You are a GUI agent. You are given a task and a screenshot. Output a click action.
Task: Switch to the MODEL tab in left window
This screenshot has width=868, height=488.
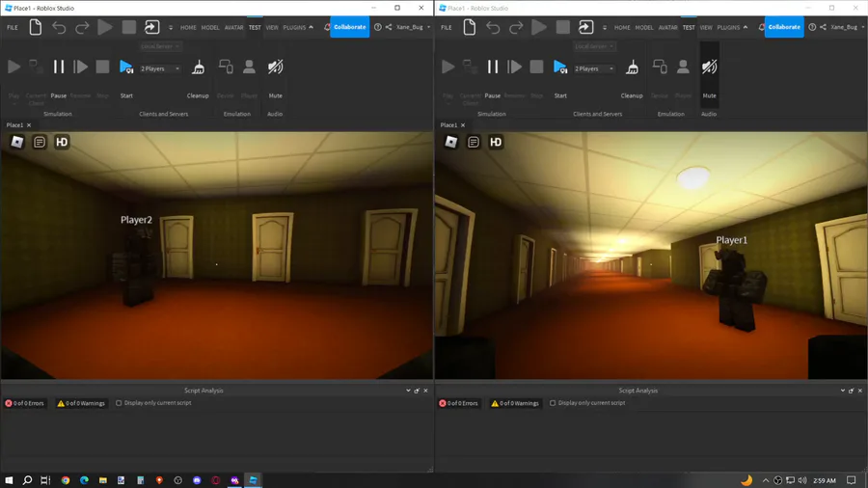tap(210, 27)
